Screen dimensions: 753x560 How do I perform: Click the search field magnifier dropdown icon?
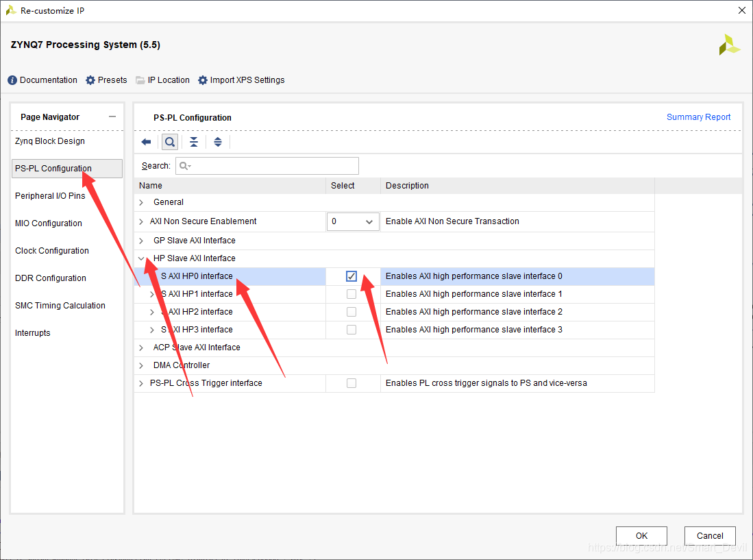[185, 166]
